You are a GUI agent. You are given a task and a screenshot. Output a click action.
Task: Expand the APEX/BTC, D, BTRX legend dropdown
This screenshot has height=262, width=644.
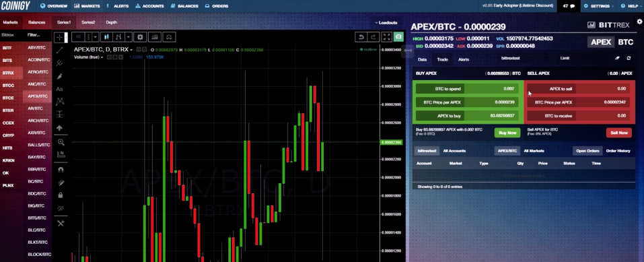point(131,50)
